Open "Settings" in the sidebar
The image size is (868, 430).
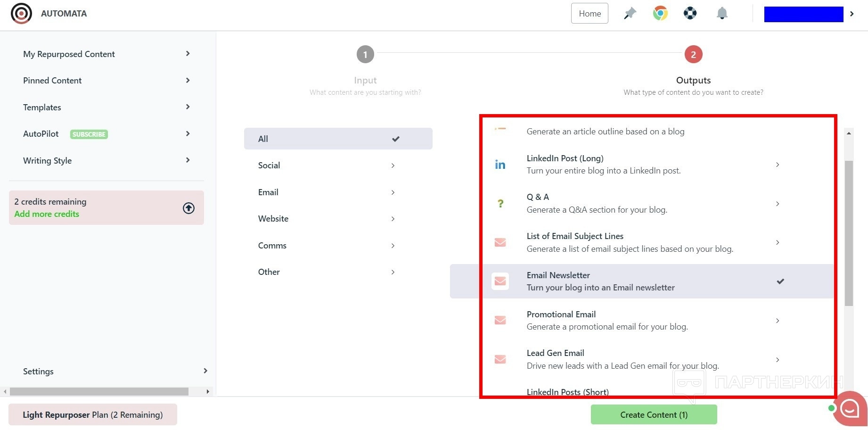[x=38, y=372]
